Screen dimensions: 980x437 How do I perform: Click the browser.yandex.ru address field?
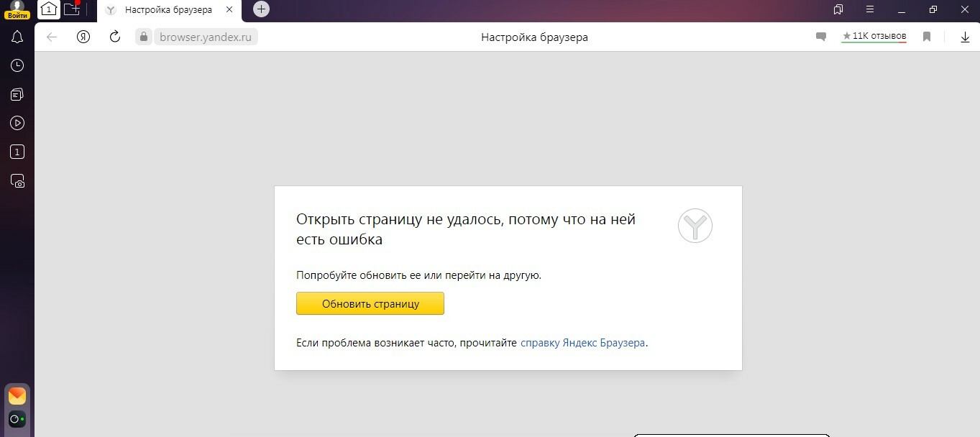click(x=206, y=37)
